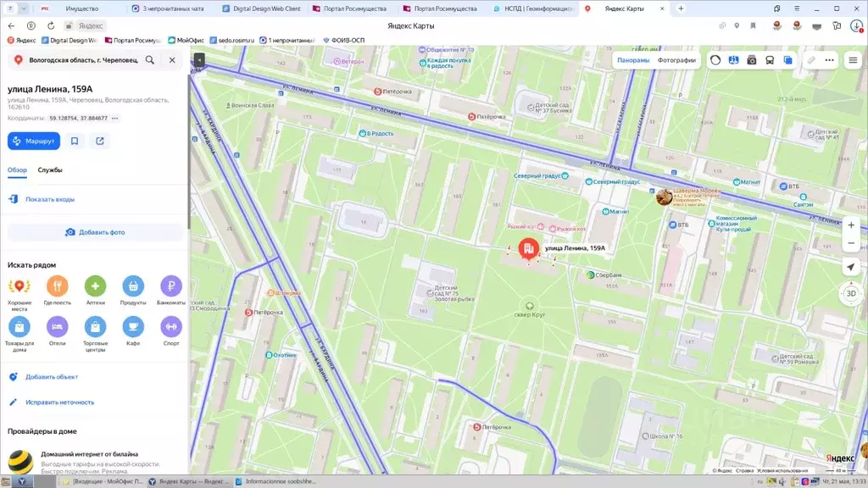The image size is (868, 488).
Task: Open the map toolbar three-dot more menu
Action: tap(829, 60)
